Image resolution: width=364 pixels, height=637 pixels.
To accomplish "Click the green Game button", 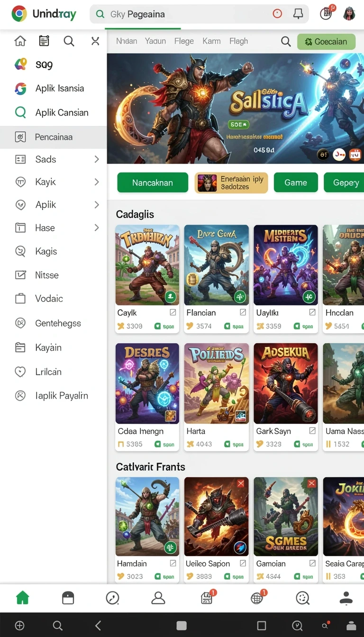I will pyautogui.click(x=296, y=182).
